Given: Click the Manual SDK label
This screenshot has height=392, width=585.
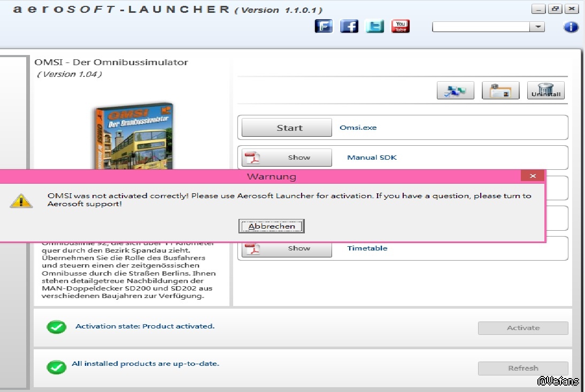Looking at the screenshot, I should (x=372, y=158).
